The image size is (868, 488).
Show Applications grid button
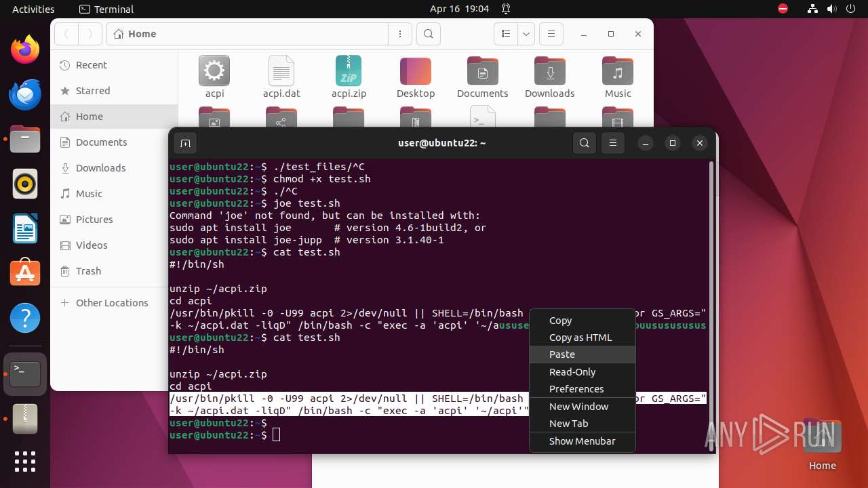click(x=25, y=462)
